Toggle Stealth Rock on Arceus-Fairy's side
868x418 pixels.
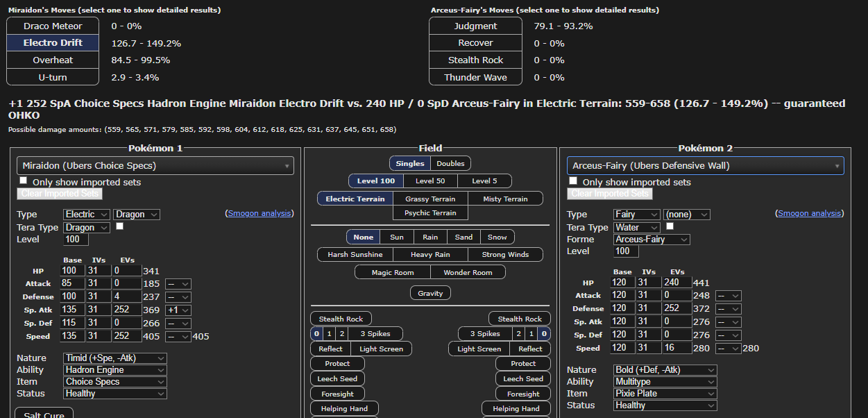click(520, 319)
